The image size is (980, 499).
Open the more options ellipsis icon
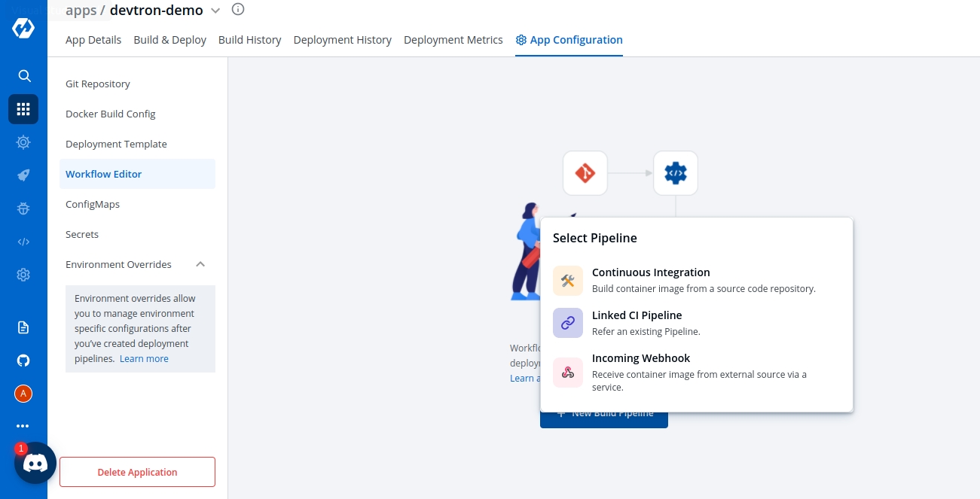pos(23,426)
